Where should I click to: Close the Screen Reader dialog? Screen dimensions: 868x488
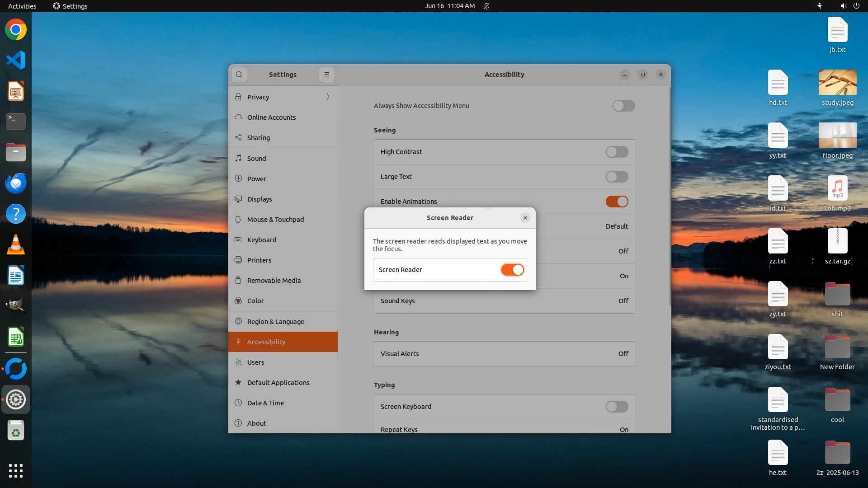pos(525,218)
